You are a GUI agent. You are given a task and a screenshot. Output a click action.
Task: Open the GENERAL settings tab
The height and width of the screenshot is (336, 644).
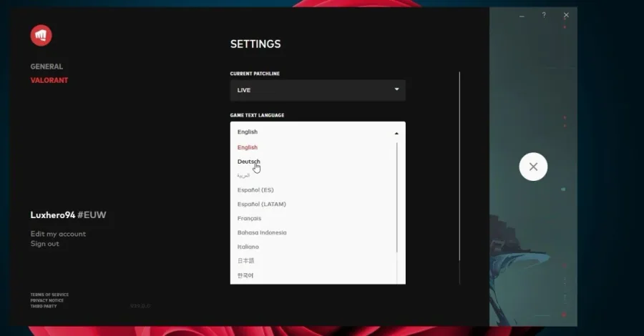coord(47,66)
